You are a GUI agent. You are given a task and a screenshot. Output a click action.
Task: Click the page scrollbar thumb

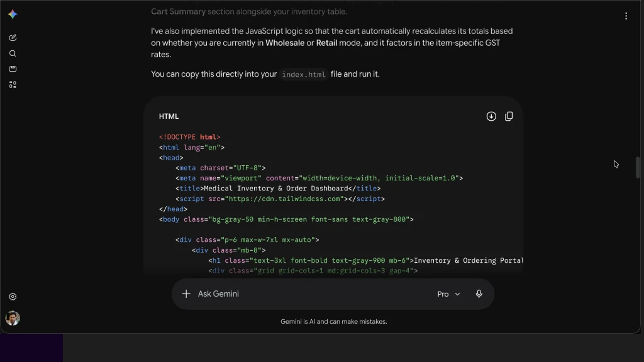(638, 167)
